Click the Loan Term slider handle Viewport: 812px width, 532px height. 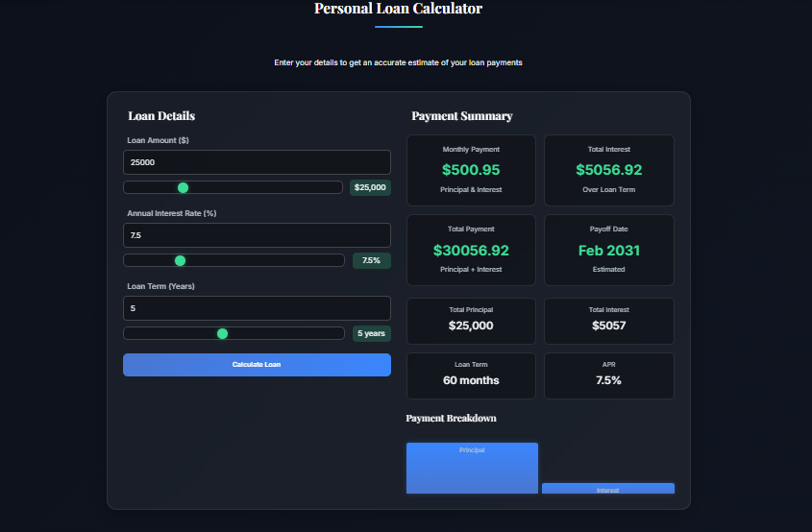[222, 334]
